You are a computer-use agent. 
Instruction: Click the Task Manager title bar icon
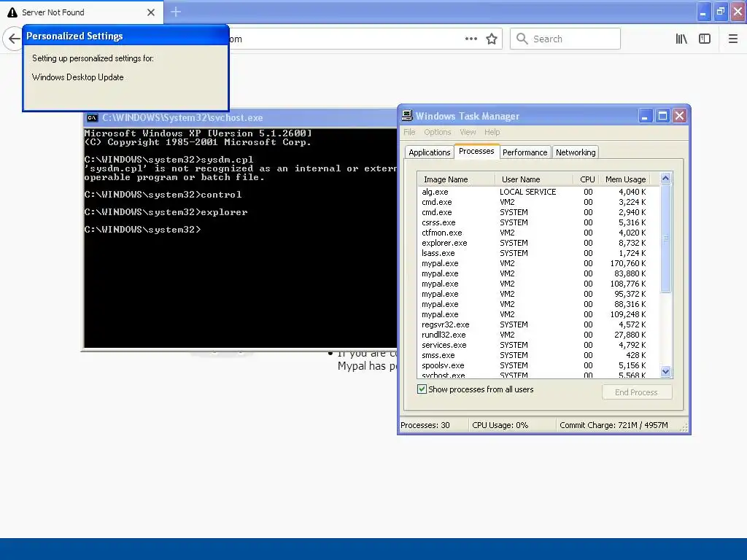tap(407, 116)
